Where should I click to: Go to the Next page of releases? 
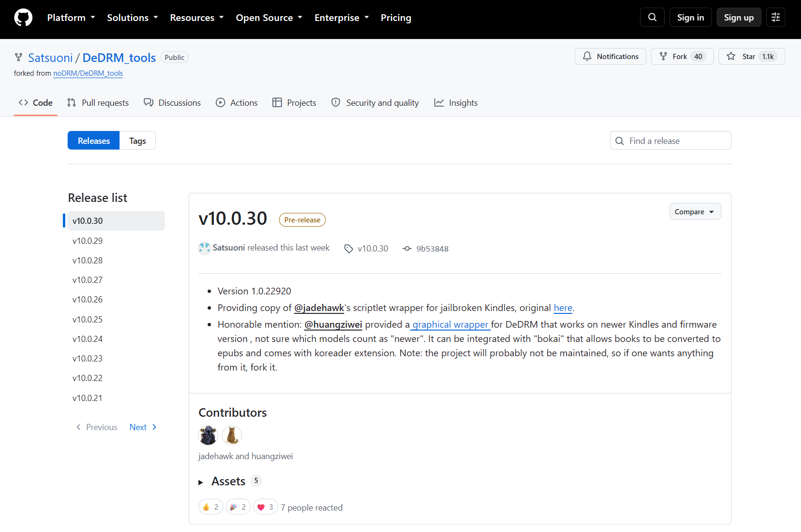[143, 427]
